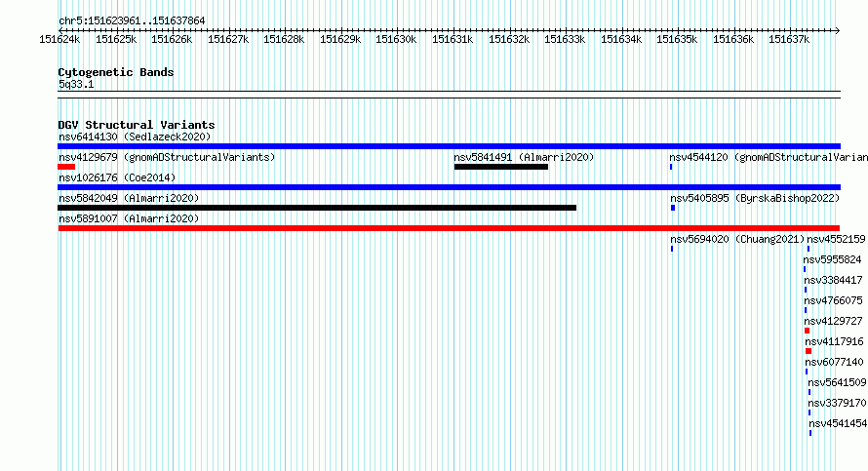Click the nsv3384417 variant label

click(833, 280)
